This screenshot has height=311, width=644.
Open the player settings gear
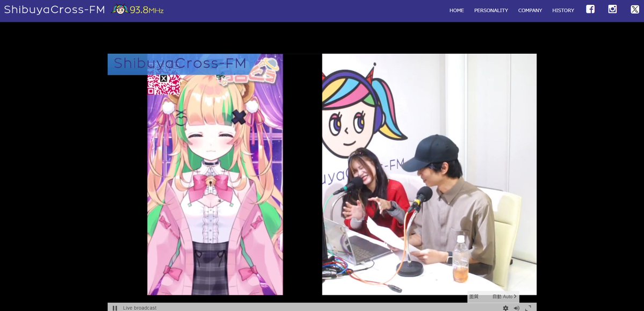tap(505, 308)
